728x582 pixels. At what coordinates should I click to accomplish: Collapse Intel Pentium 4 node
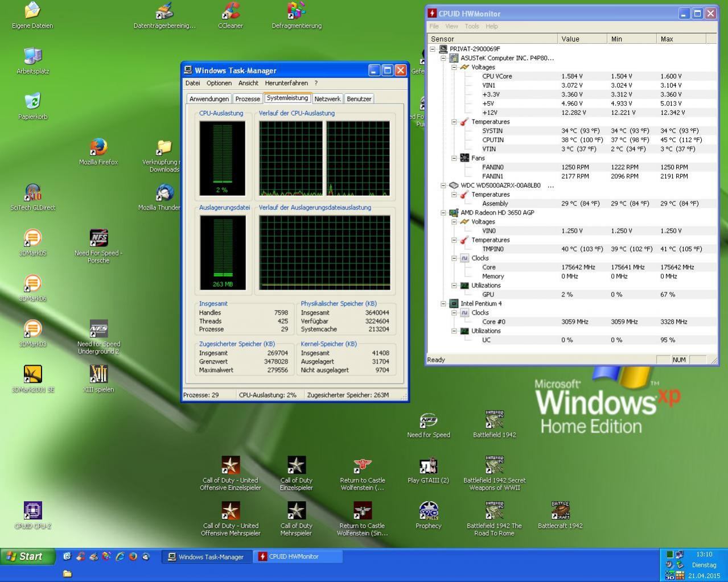pyautogui.click(x=443, y=304)
